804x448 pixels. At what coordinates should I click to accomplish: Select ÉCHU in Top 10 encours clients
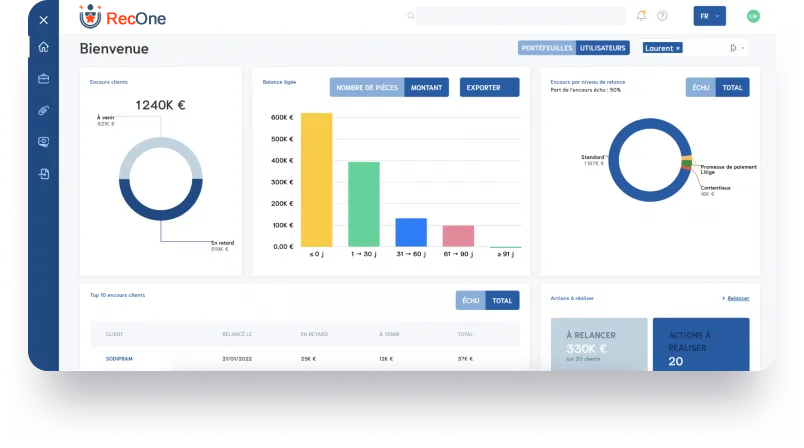point(471,300)
